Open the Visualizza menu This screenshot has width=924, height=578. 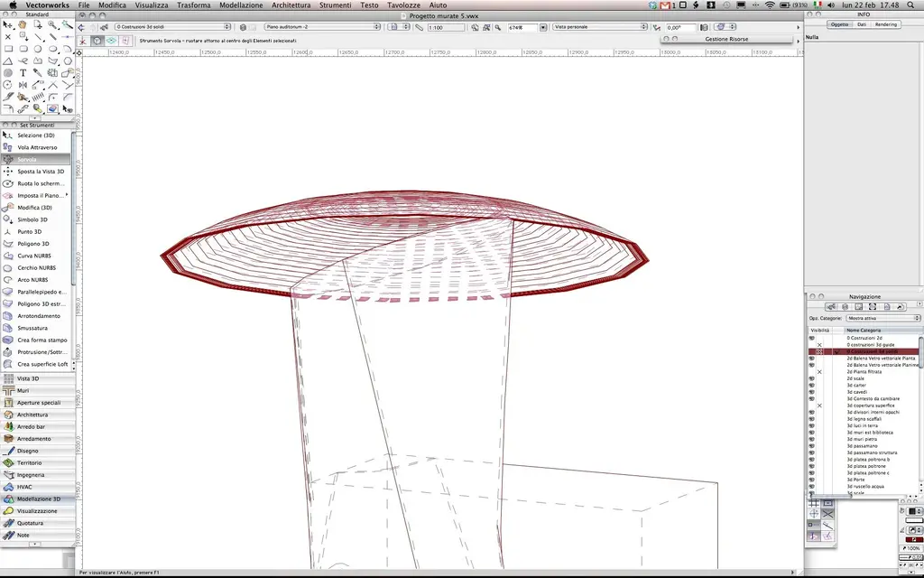pyautogui.click(x=152, y=5)
